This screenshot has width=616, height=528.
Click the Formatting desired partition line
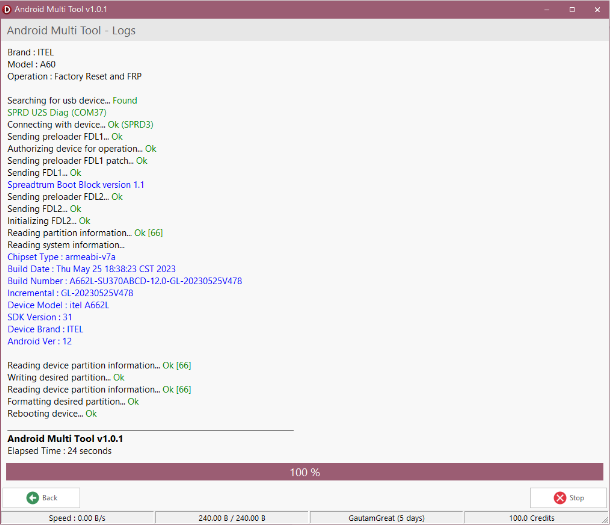73,404
